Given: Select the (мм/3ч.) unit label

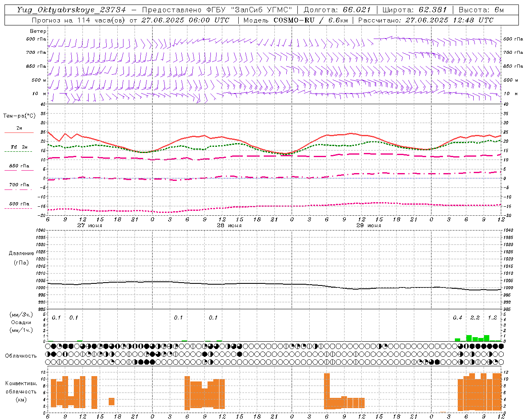Looking at the screenshot, I should 21,315.
